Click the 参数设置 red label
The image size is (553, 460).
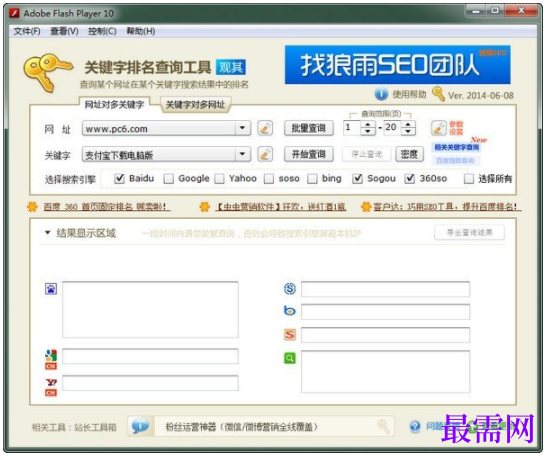456,128
